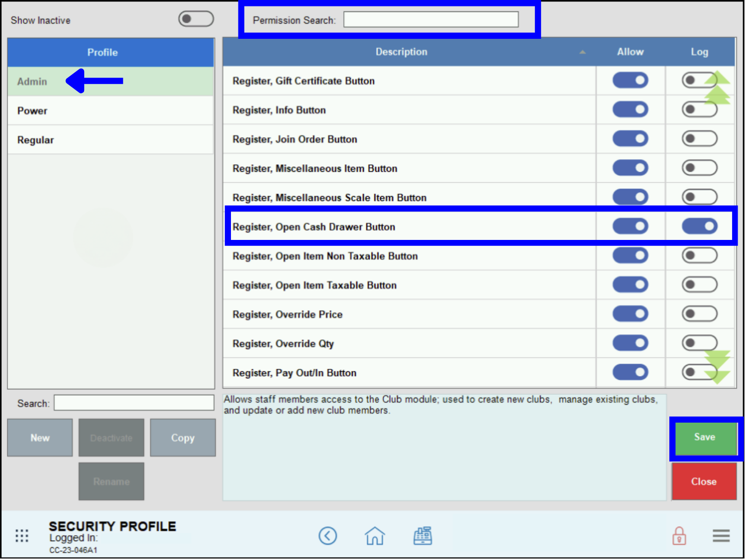Go back with the circled arrow icon
The image size is (745, 560).
point(327,536)
